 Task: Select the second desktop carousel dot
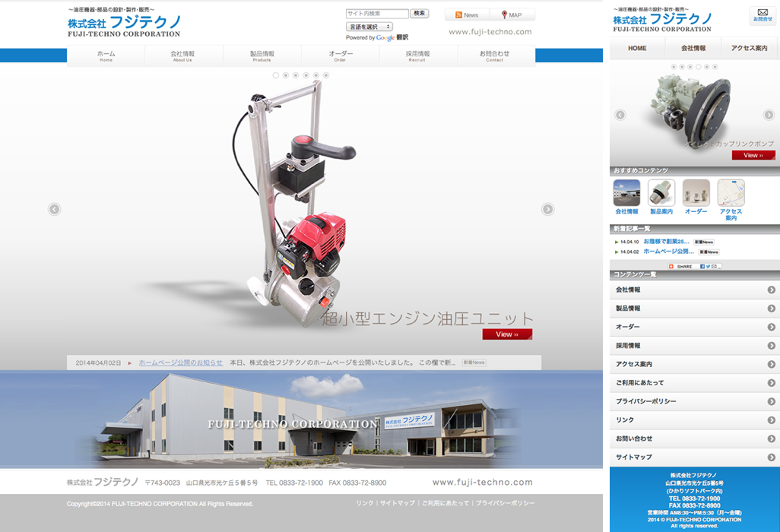point(286,75)
